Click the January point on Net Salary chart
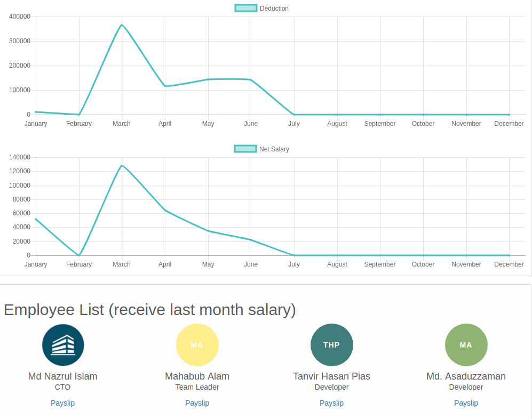532x419 pixels. coord(36,219)
